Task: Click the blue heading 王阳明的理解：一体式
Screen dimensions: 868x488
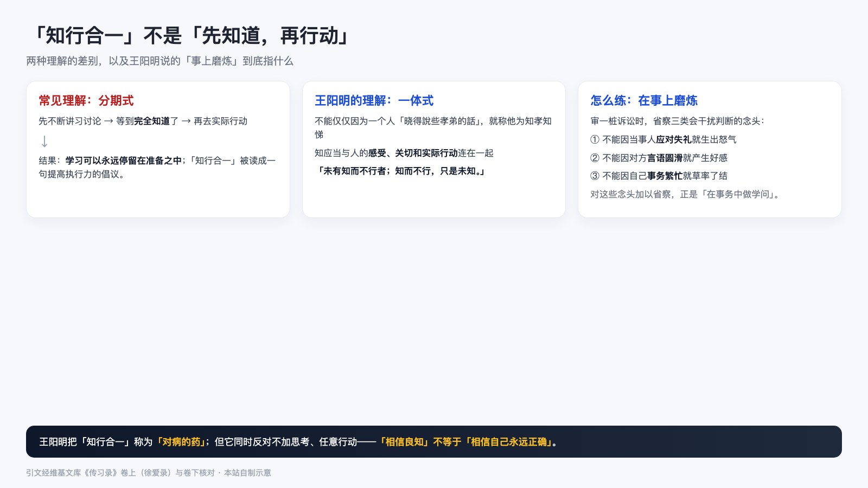Action: pyautogui.click(x=374, y=100)
